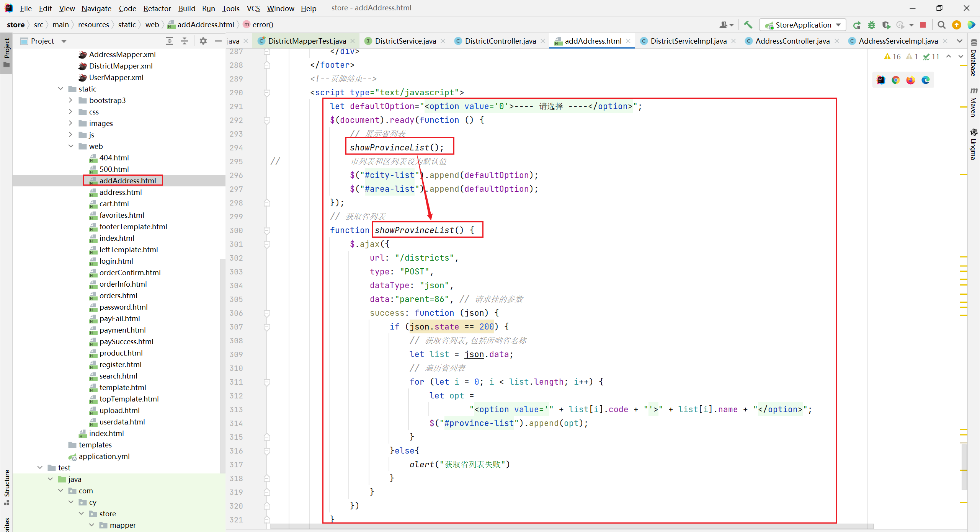Toggle the Database tool window
980x532 pixels.
(x=974, y=59)
